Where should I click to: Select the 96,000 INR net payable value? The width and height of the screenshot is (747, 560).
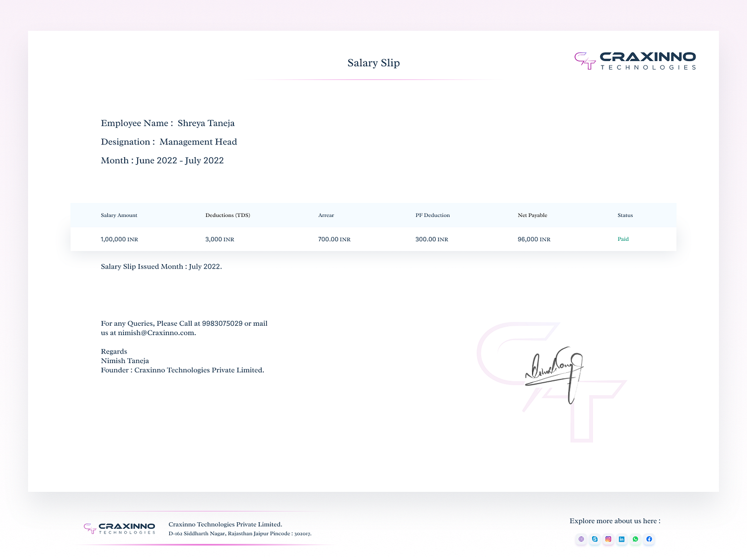click(x=534, y=239)
